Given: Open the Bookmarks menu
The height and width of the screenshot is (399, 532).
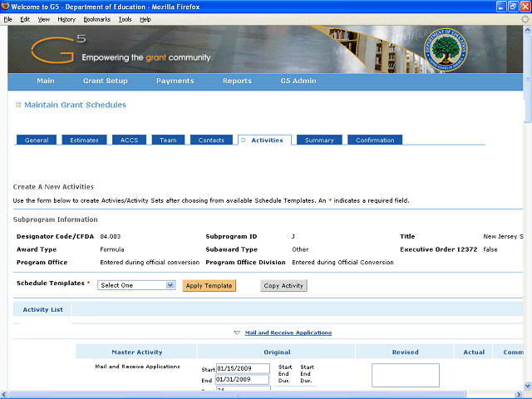Looking at the screenshot, I should (97, 19).
